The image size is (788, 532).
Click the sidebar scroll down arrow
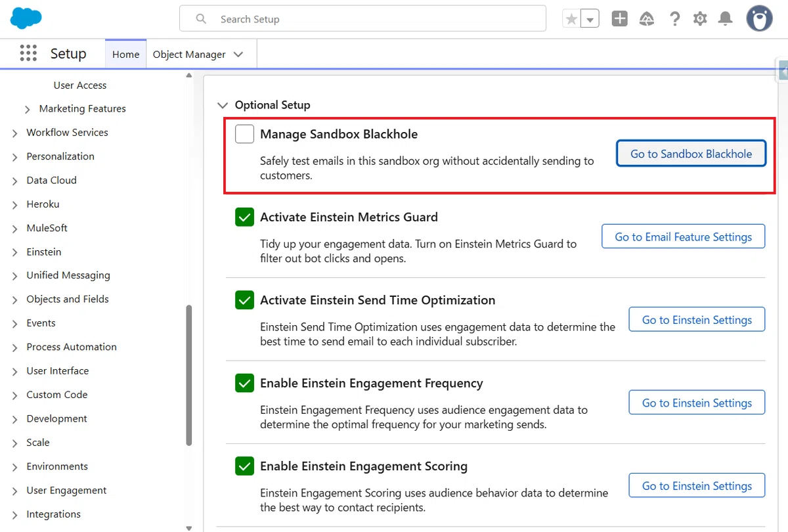[x=189, y=527]
